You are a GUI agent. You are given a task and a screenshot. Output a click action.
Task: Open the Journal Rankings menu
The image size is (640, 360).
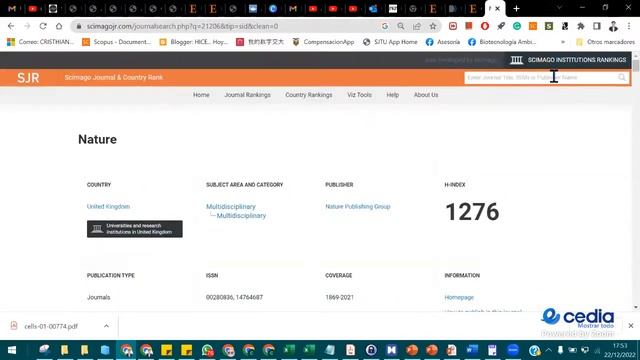tap(247, 95)
